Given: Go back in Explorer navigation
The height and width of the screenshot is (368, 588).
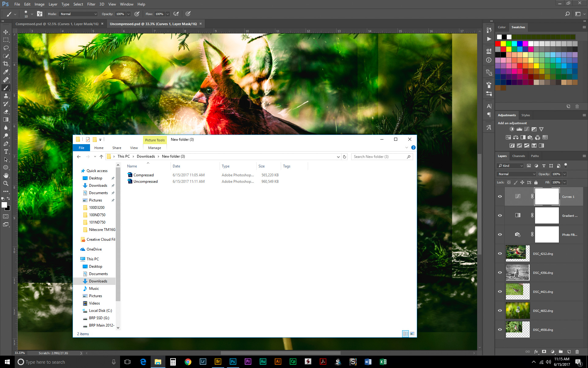Looking at the screenshot, I should pyautogui.click(x=79, y=157).
